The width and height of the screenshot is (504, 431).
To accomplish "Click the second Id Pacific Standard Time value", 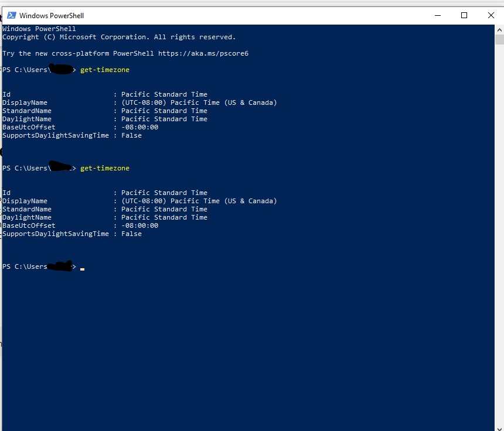I will tap(164, 193).
